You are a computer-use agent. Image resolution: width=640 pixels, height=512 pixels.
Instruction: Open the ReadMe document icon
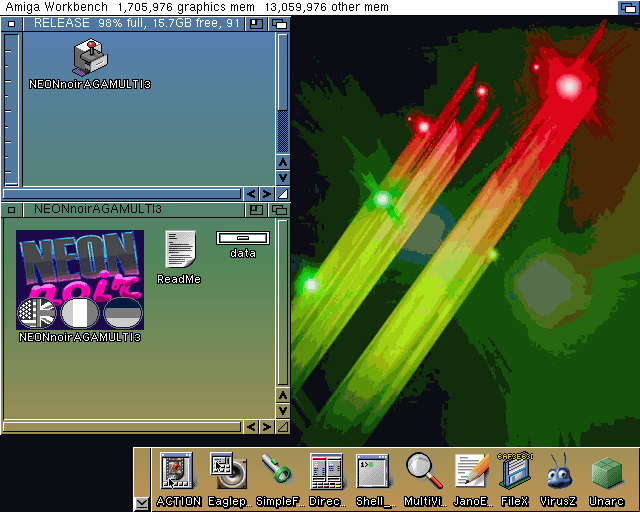click(x=180, y=249)
